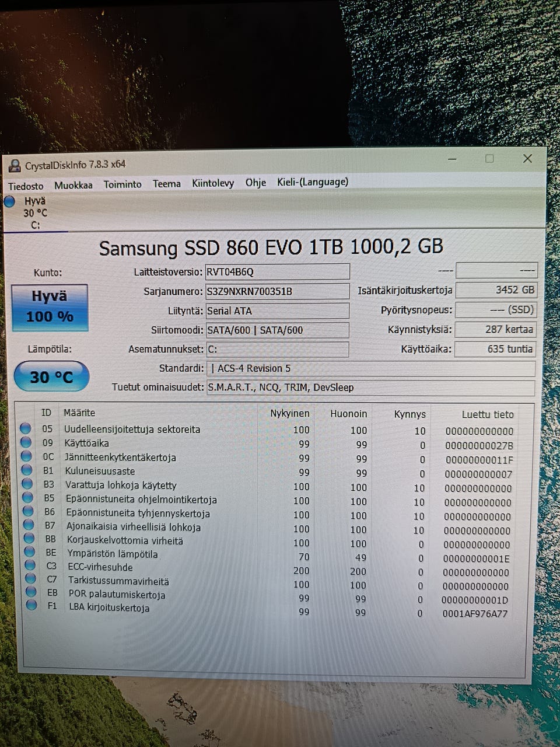The width and height of the screenshot is (560, 747).
Task: Click the Määrite column header
Action: point(79,413)
